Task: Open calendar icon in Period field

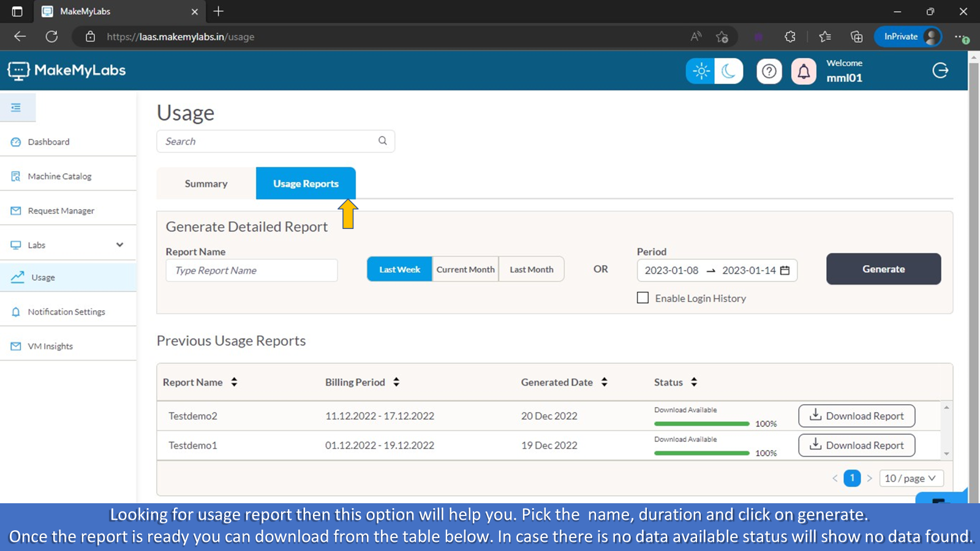Action: click(x=785, y=271)
